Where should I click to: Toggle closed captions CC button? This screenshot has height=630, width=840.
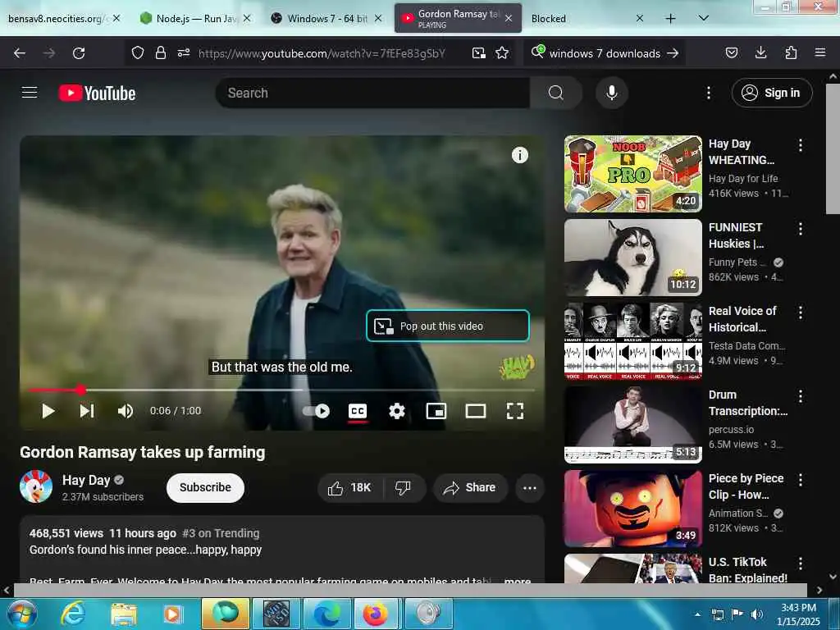(x=358, y=411)
